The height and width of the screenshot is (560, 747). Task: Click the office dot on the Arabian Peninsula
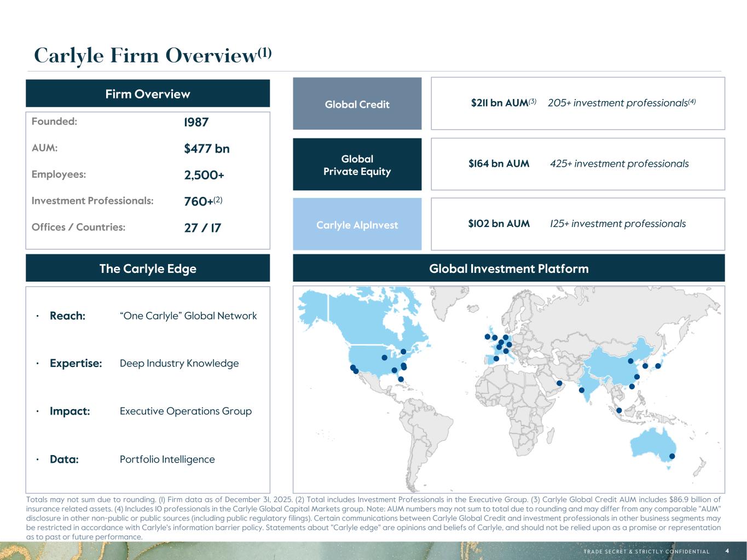pos(559,383)
